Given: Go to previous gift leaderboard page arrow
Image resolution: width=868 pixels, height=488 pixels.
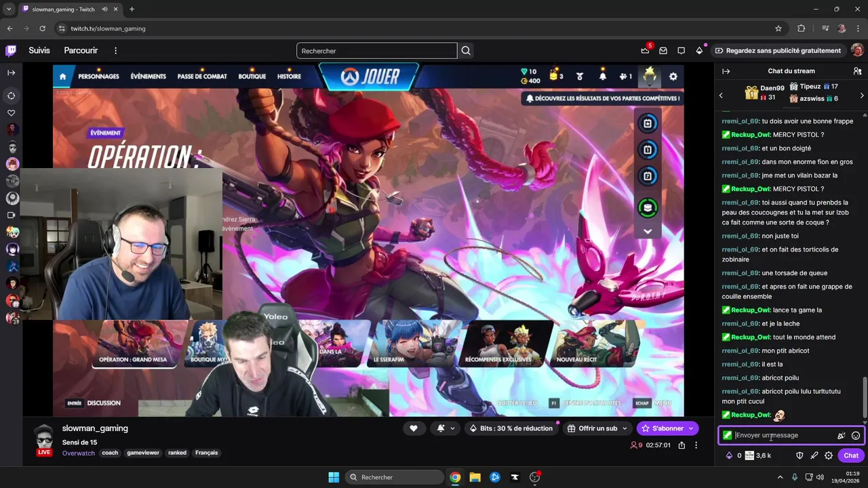Looking at the screenshot, I should tap(721, 96).
